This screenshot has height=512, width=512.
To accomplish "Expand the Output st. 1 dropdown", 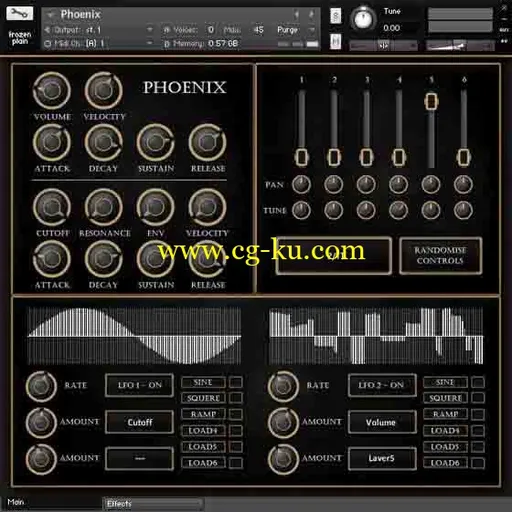I will [150, 30].
